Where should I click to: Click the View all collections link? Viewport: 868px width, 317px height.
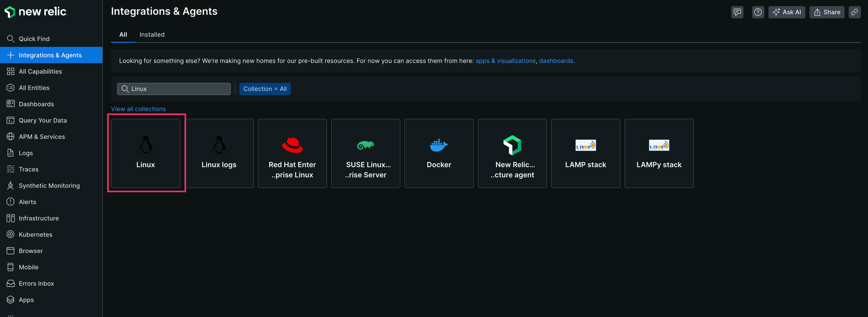coord(138,109)
